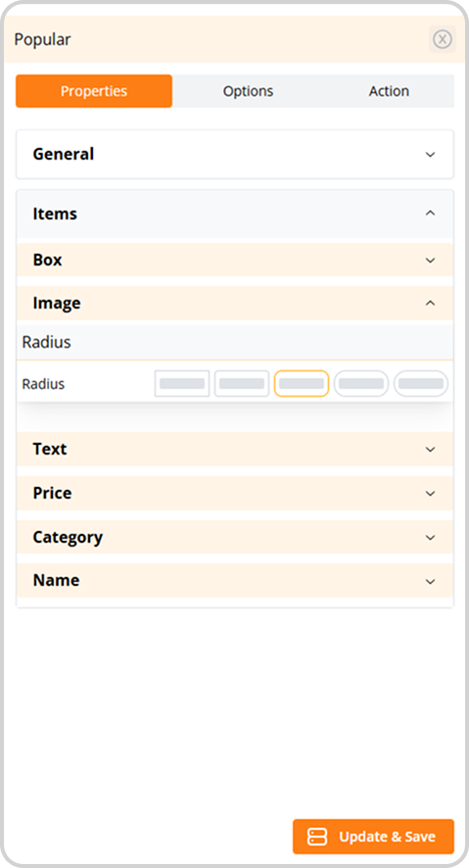The width and height of the screenshot is (469, 868).
Task: Select the square no-radius option
Action: point(182,384)
